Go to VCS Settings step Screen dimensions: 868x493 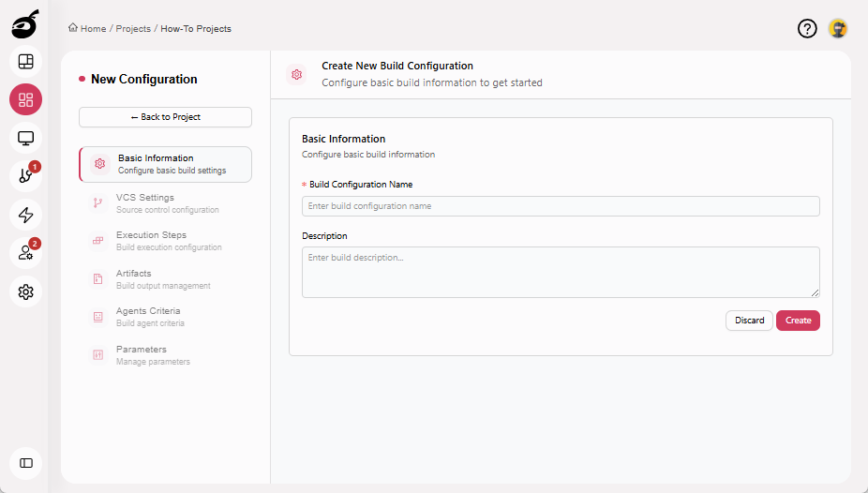[166, 203]
